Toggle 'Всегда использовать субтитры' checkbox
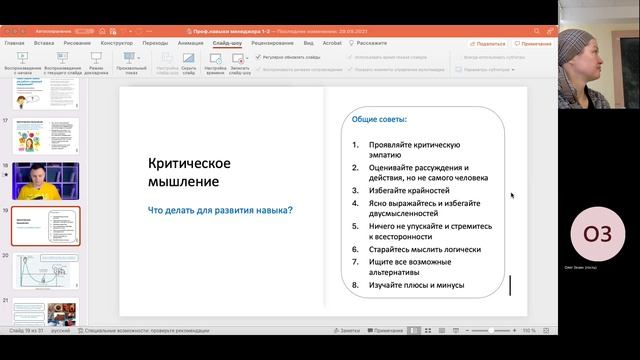 click(x=459, y=57)
